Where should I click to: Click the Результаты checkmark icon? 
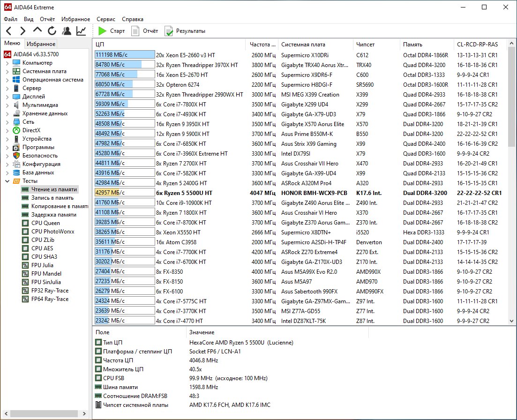click(169, 31)
